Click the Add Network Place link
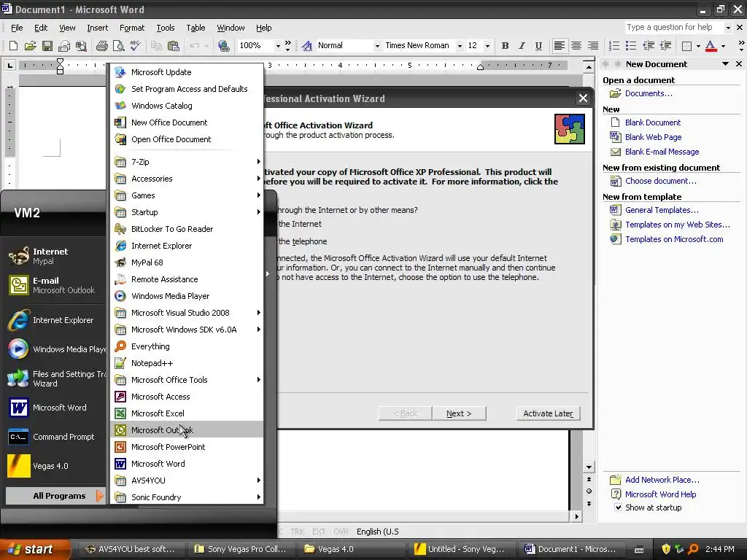Image resolution: width=747 pixels, height=560 pixels. click(662, 480)
